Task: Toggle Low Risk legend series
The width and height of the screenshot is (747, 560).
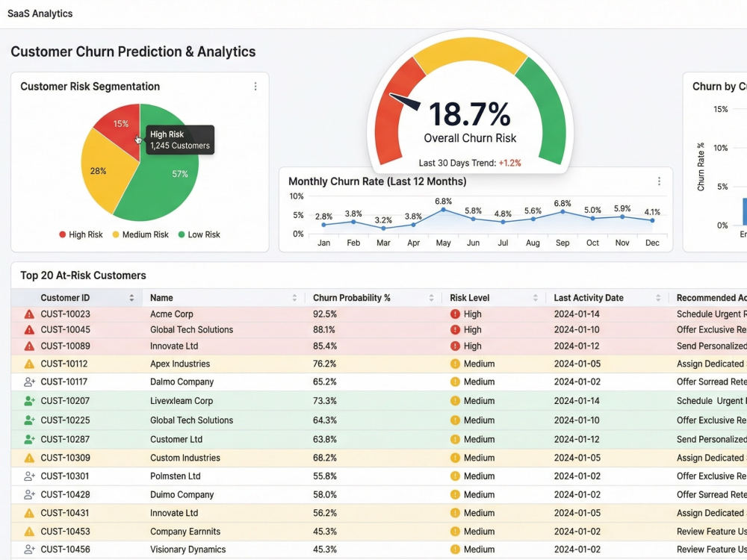Action: coord(199,234)
